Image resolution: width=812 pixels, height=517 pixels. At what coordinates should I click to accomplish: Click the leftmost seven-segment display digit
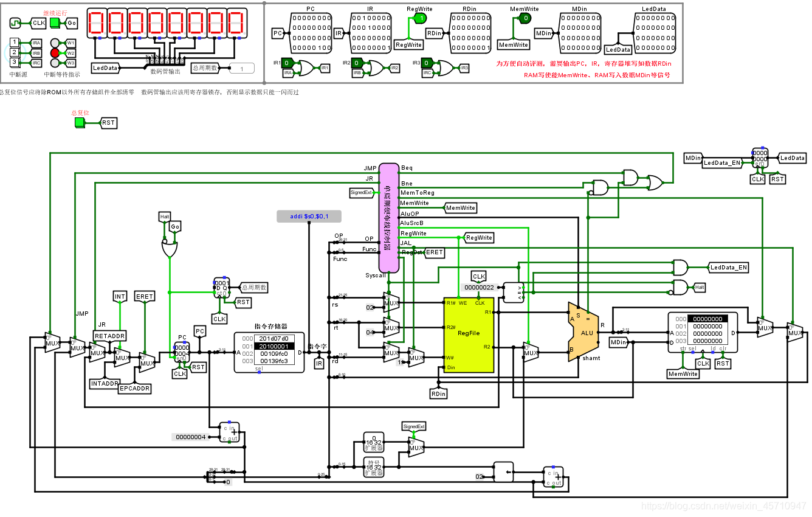coord(98,23)
